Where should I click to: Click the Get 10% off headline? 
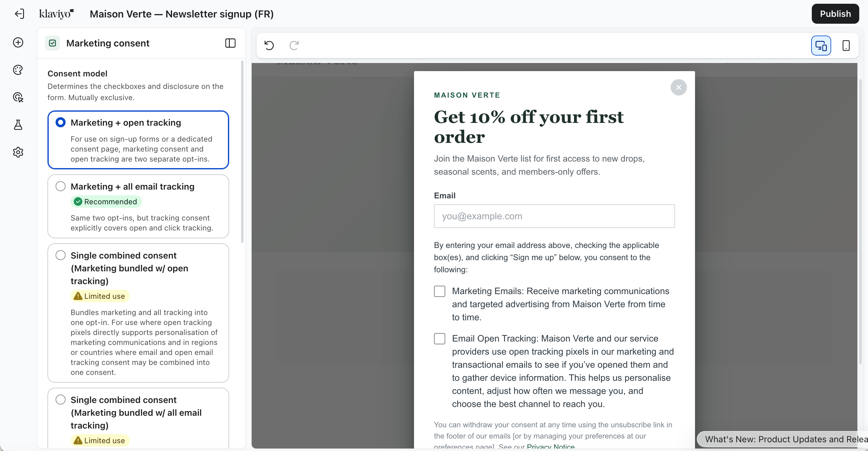pyautogui.click(x=529, y=127)
